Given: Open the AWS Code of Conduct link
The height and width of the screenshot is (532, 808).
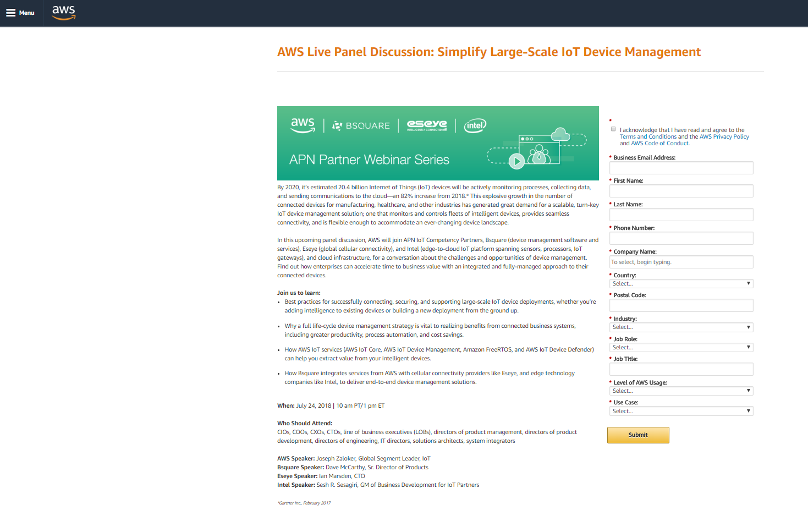Looking at the screenshot, I should [659, 144].
